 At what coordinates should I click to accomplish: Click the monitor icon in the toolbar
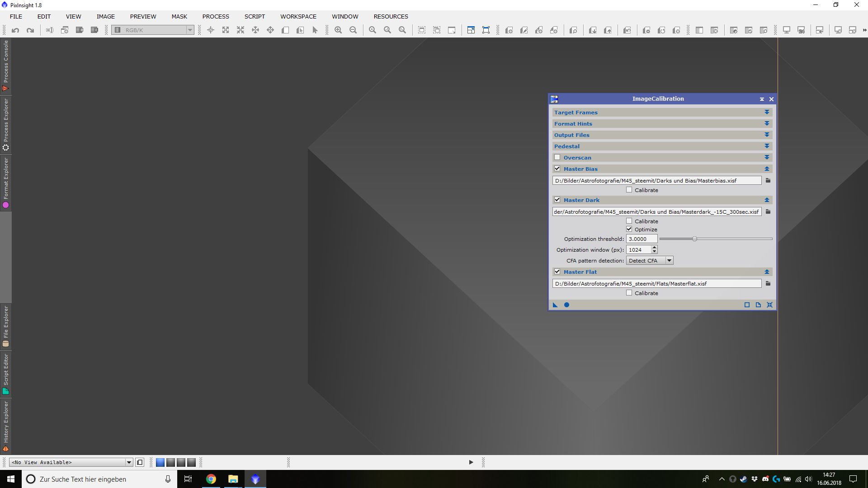(x=787, y=30)
